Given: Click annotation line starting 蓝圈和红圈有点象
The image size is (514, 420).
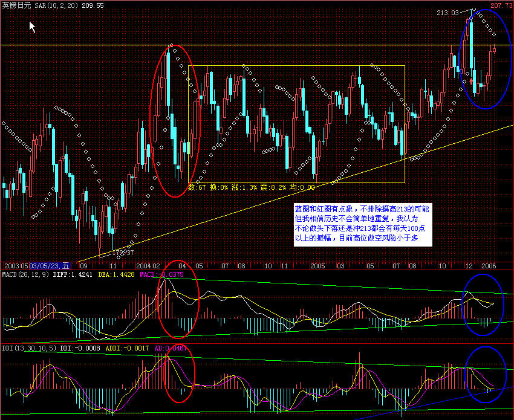Looking at the screenshot, I should 362,209.
